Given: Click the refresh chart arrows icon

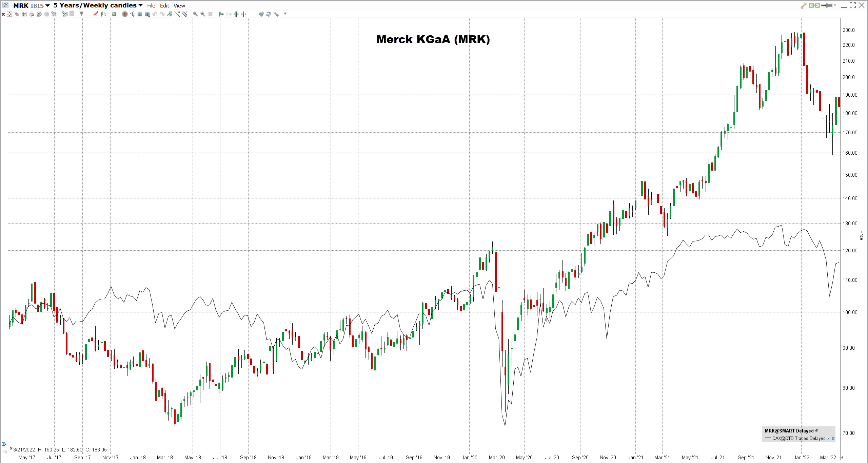Looking at the screenshot, I should point(269,14).
